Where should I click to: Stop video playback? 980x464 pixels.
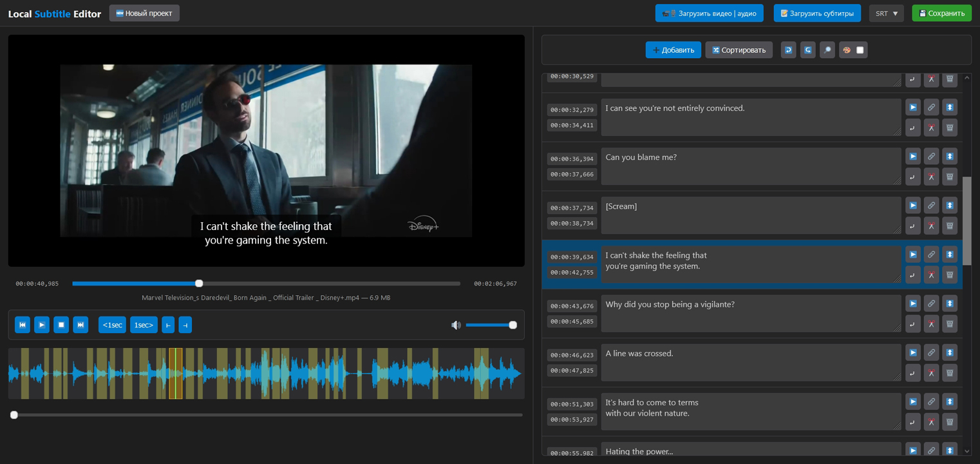tap(61, 325)
